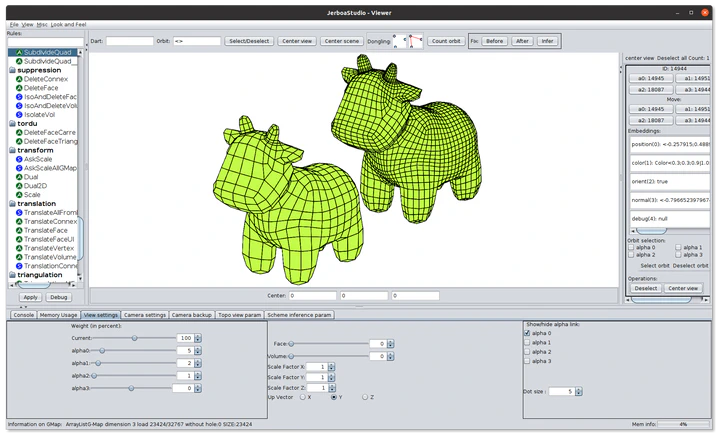Click the alpha3 weight slider
The image size is (720, 437).
132,388
